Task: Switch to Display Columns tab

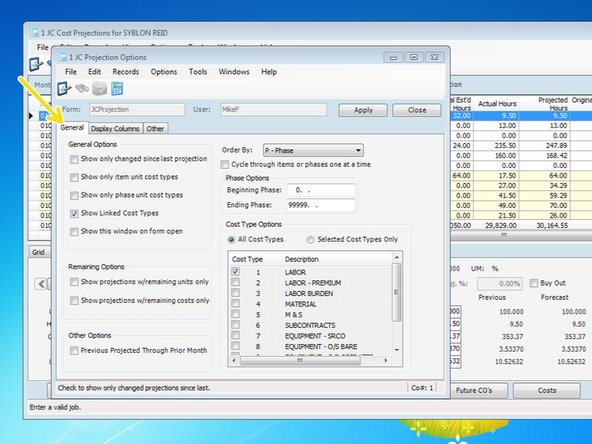Action: [115, 129]
